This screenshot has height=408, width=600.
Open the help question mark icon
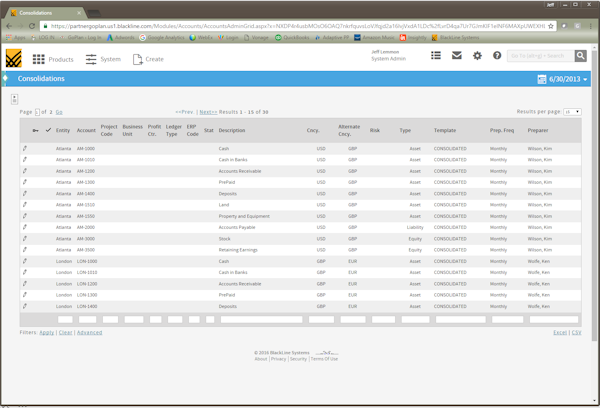(497, 55)
